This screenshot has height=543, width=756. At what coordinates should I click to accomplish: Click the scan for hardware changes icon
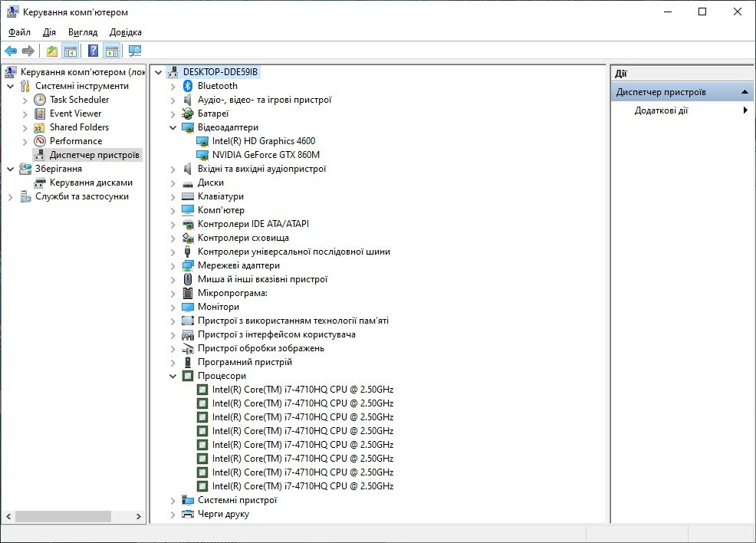(135, 51)
